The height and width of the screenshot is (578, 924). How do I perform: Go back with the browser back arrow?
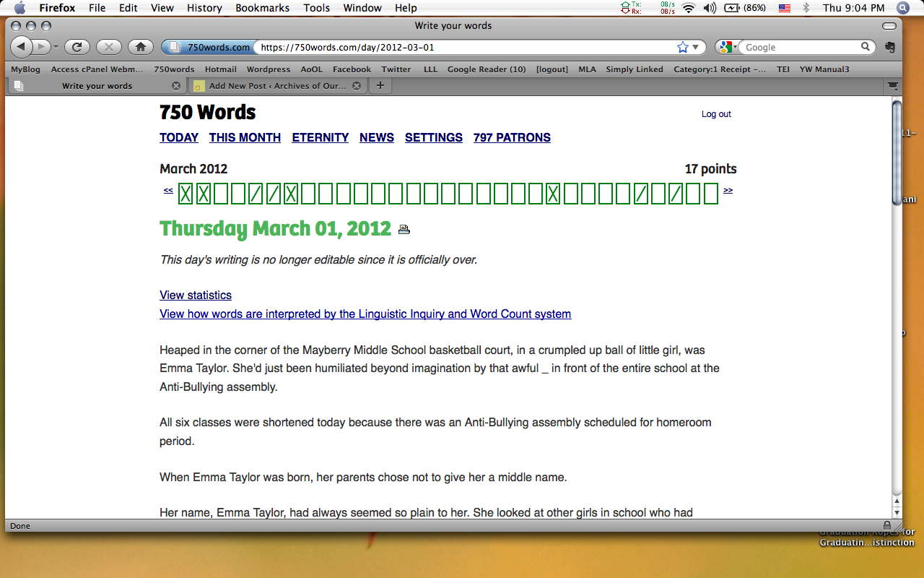(22, 47)
